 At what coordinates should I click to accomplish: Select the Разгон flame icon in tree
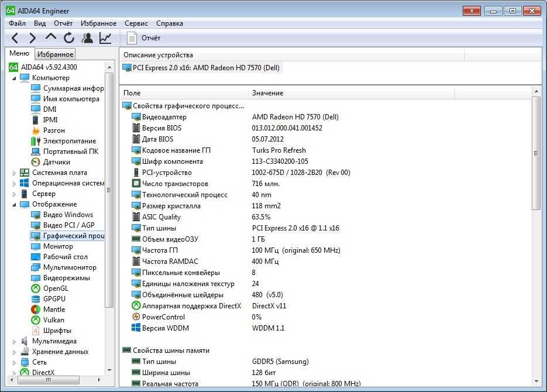pos(36,130)
